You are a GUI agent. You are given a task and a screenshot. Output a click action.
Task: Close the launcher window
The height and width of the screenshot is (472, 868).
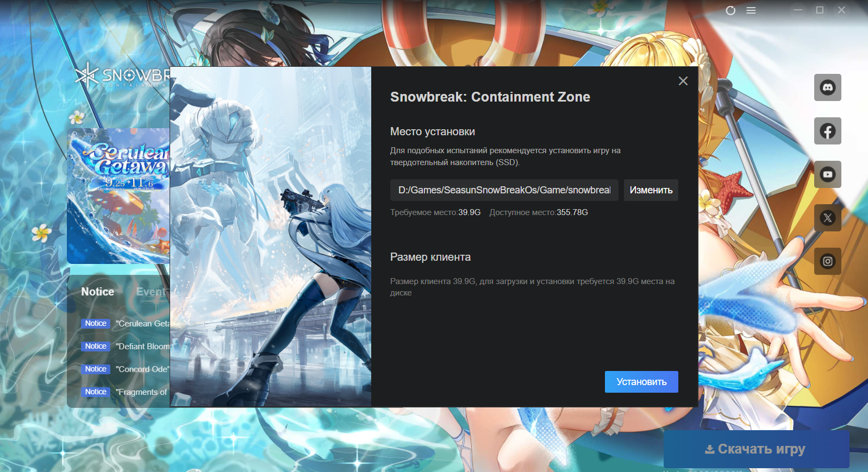841,10
